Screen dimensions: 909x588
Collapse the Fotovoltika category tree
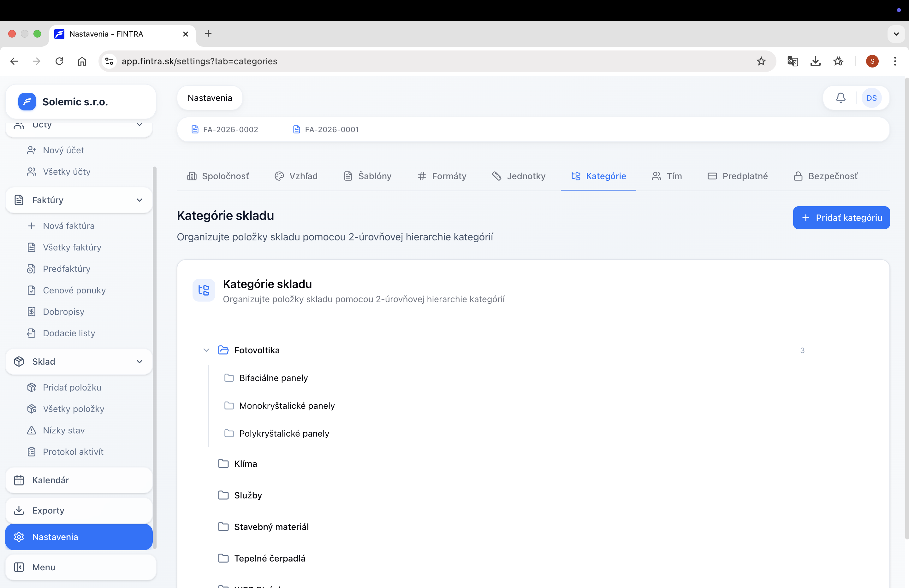(206, 350)
